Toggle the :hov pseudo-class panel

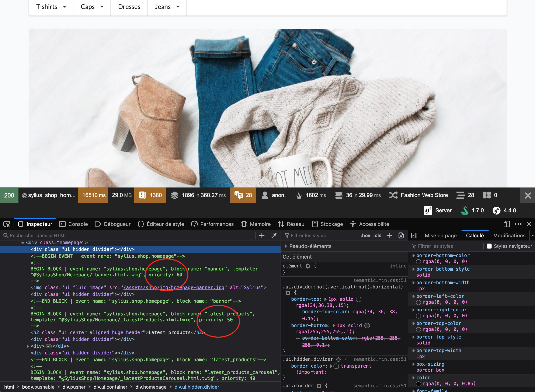(365, 235)
